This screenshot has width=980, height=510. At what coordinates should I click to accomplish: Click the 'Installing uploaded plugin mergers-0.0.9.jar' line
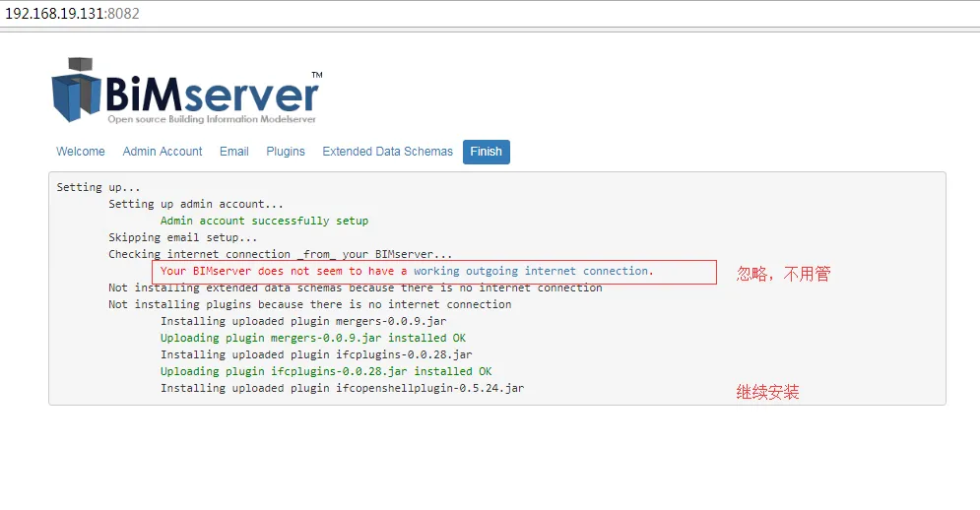303,321
